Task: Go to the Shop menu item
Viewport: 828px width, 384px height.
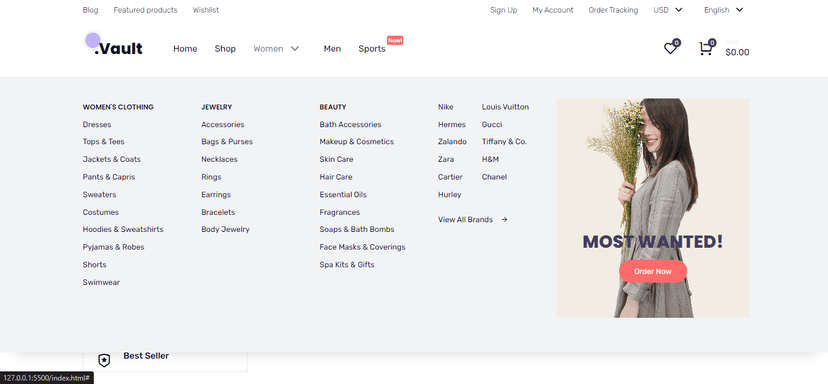Action: [225, 49]
